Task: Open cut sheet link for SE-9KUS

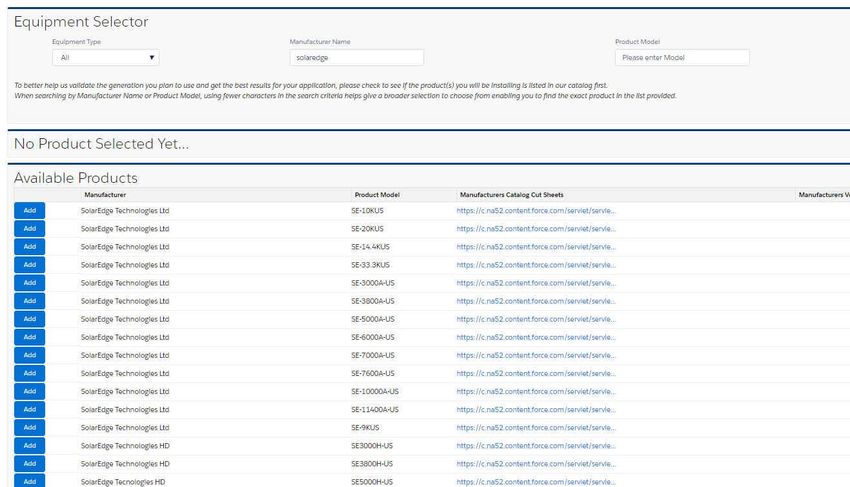Action: click(x=536, y=427)
